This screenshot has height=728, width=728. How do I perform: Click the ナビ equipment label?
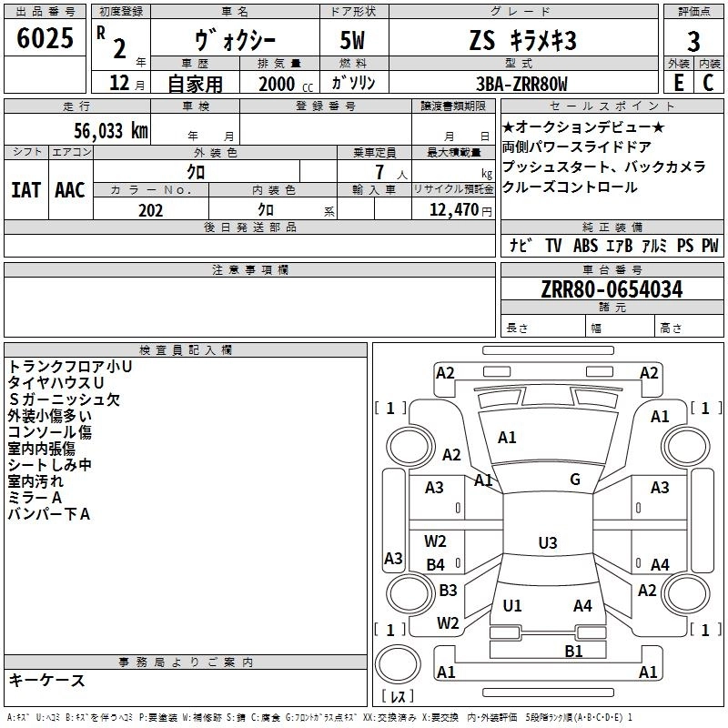click(521, 245)
